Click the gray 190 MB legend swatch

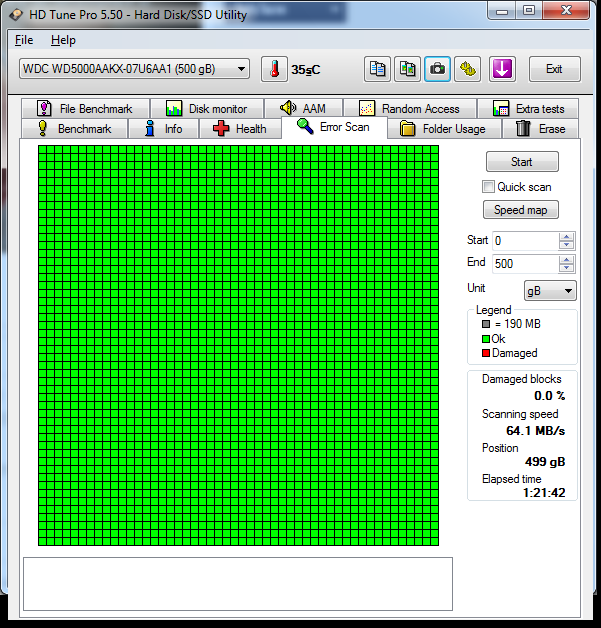(486, 324)
